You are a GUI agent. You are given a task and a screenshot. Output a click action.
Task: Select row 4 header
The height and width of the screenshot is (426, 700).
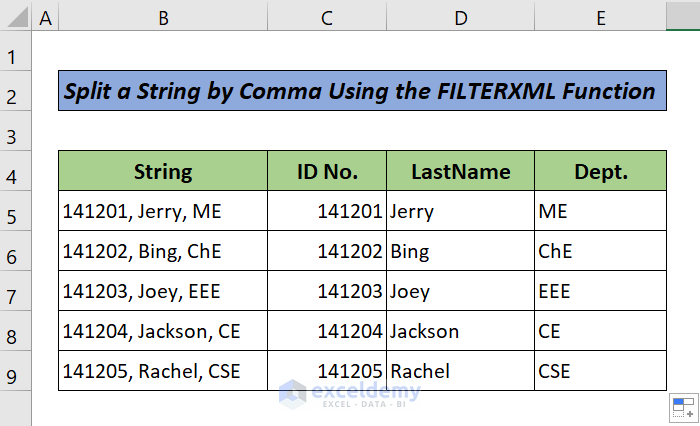coord(16,176)
